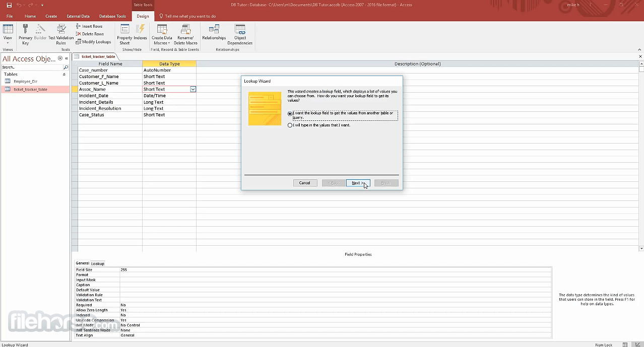
Task: Click the magnifier icon in the Search box
Action: 66,67
